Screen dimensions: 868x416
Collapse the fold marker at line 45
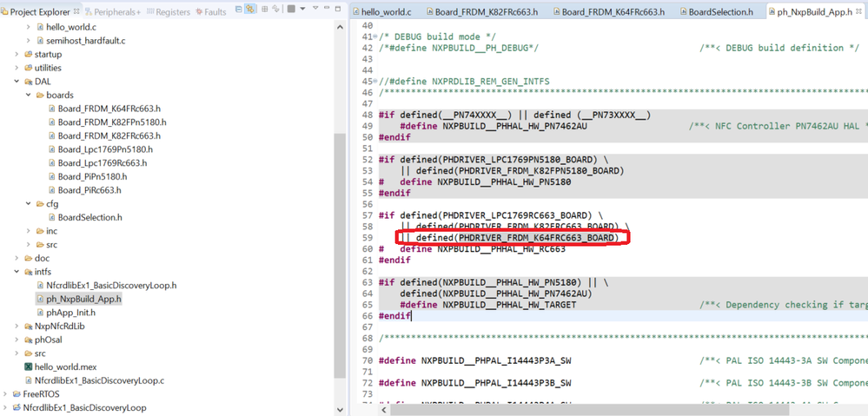[375, 82]
